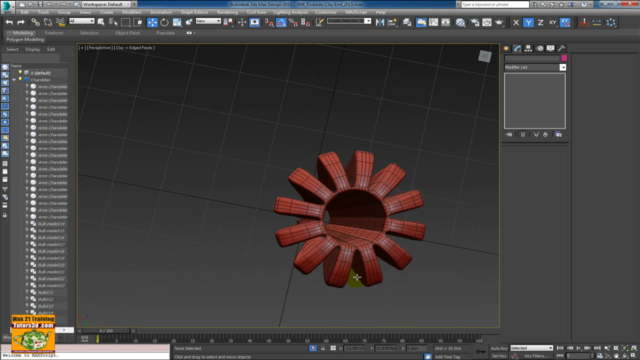
Task: Open the Tools menu
Action: 43,12
